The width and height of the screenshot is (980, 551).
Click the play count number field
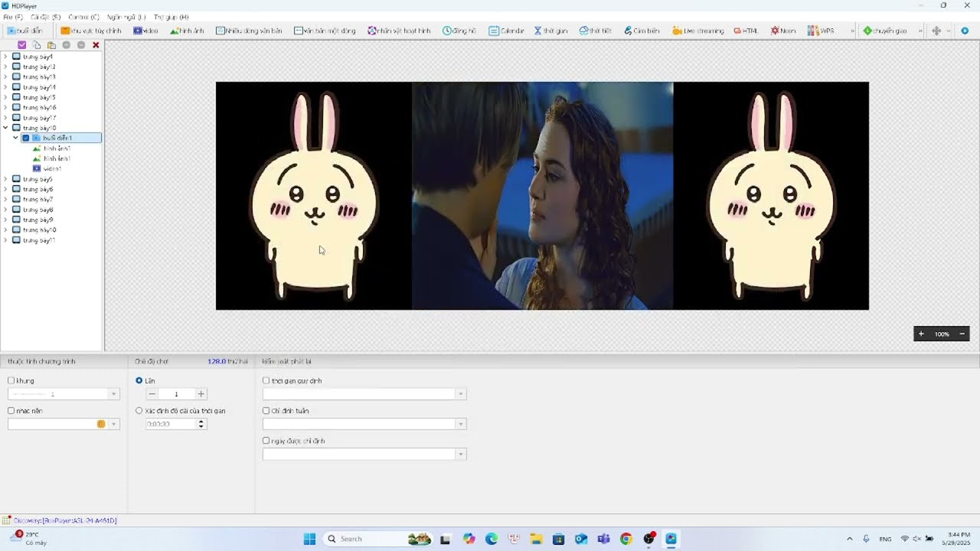(177, 394)
